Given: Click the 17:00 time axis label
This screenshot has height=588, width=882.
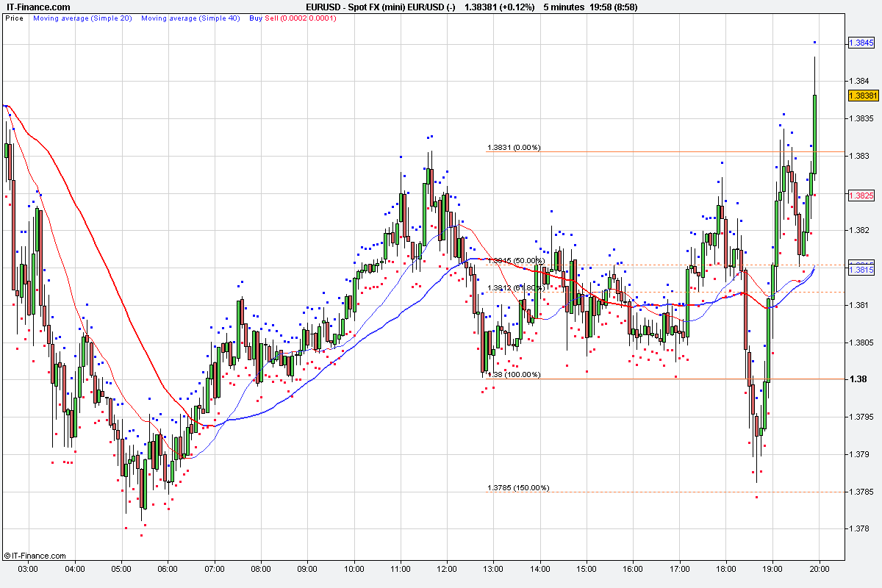Looking at the screenshot, I should [680, 569].
